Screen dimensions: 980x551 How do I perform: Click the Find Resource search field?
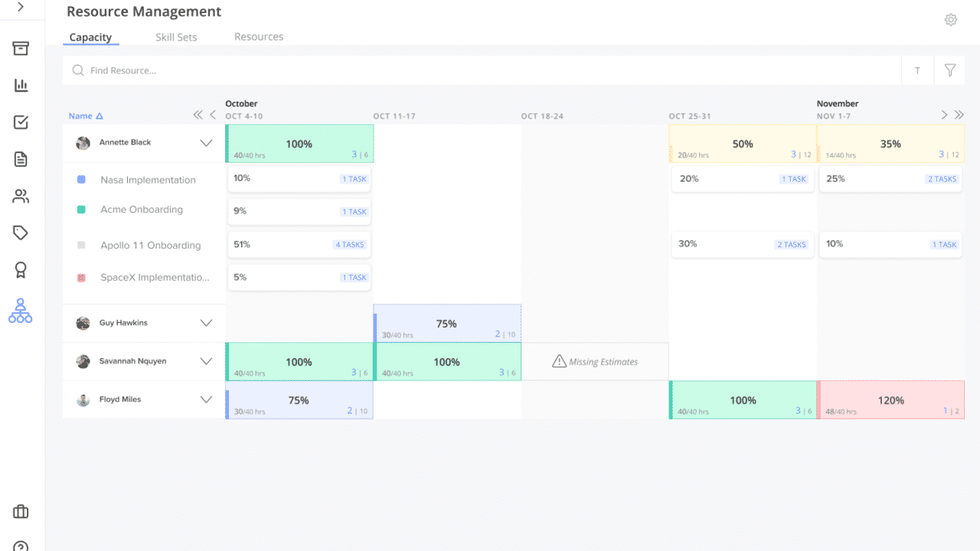(306, 70)
